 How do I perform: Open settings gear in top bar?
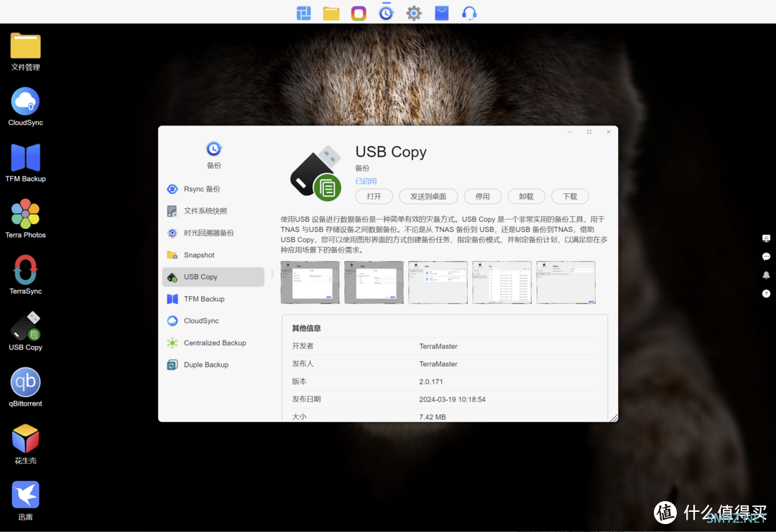pos(414,13)
